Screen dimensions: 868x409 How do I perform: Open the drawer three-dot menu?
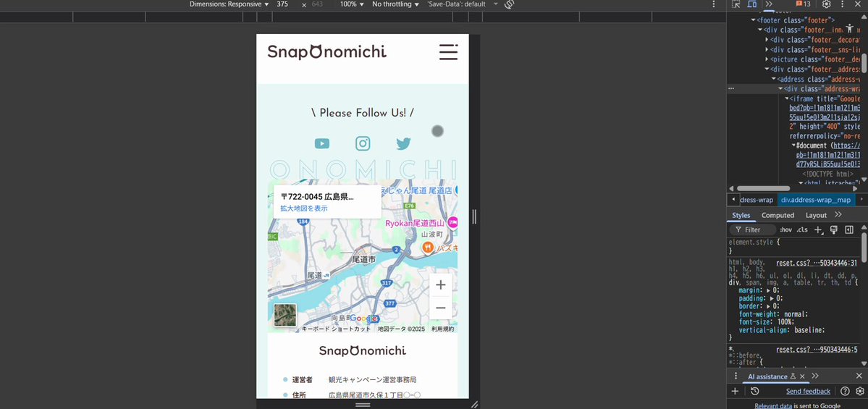736,376
